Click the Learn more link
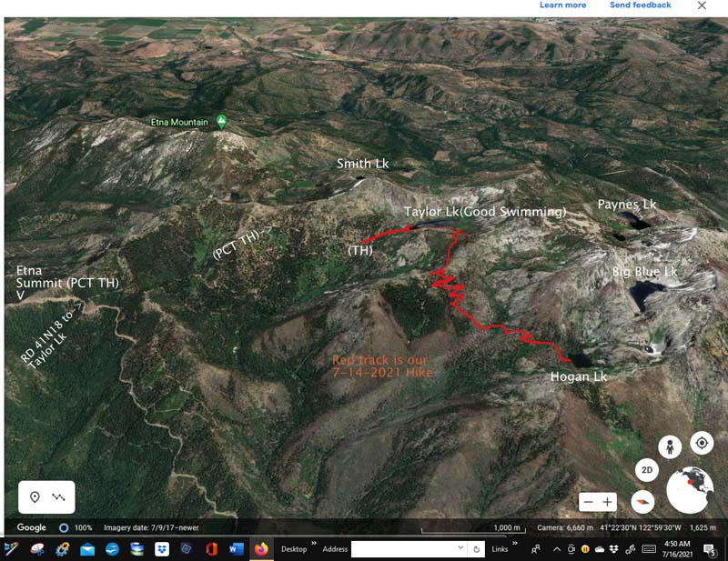 (562, 5)
